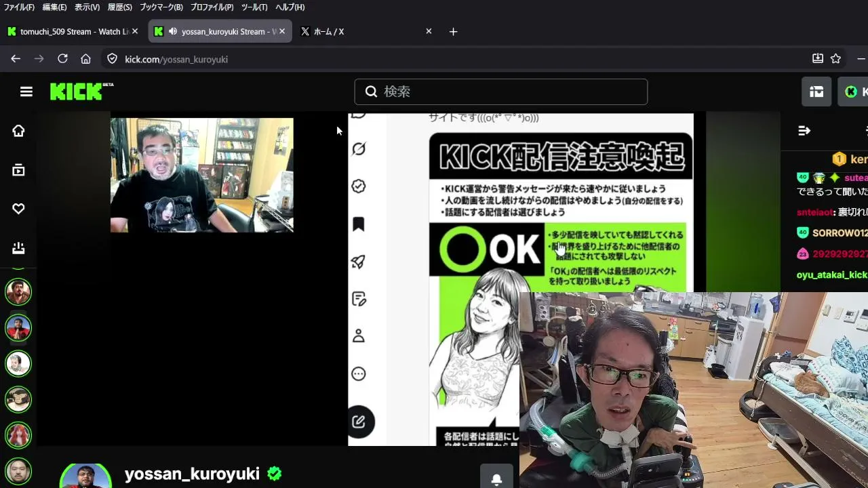Open the 履歴(S) menu
The width and height of the screenshot is (868, 488).
click(x=120, y=7)
